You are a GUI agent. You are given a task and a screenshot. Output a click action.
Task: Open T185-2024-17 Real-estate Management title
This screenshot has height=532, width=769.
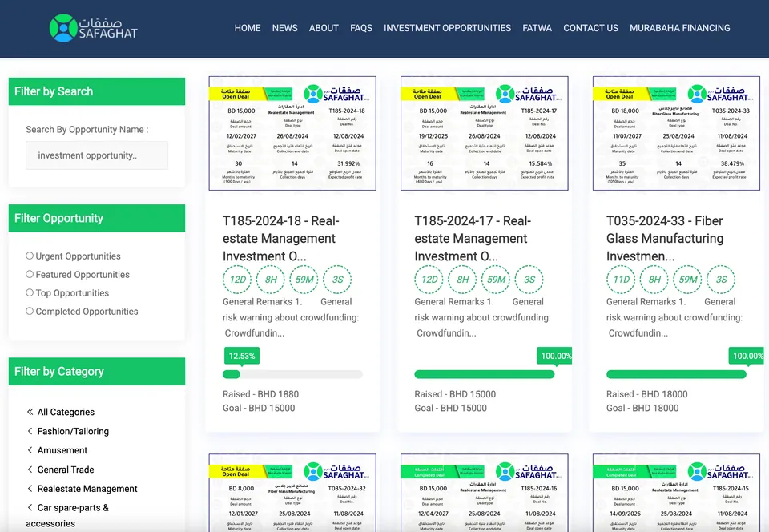[473, 238]
